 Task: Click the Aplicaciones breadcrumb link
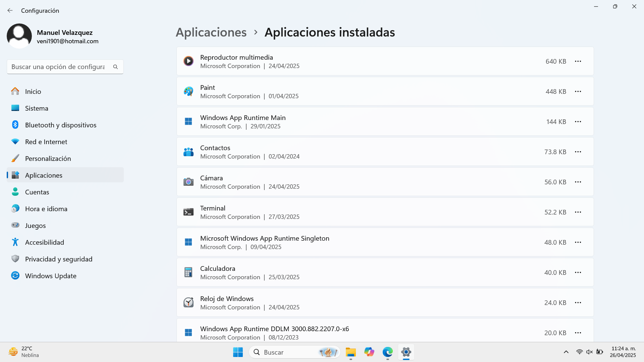pos(211,32)
